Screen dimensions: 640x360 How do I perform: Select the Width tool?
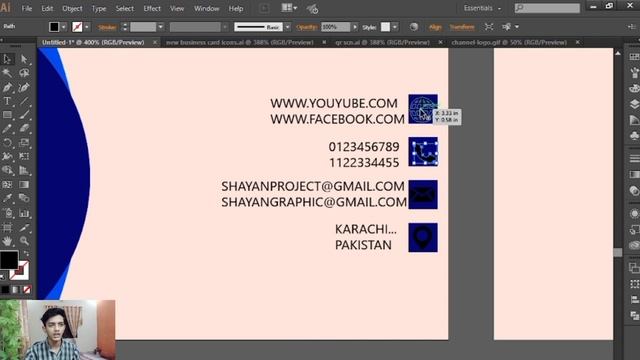(7, 156)
